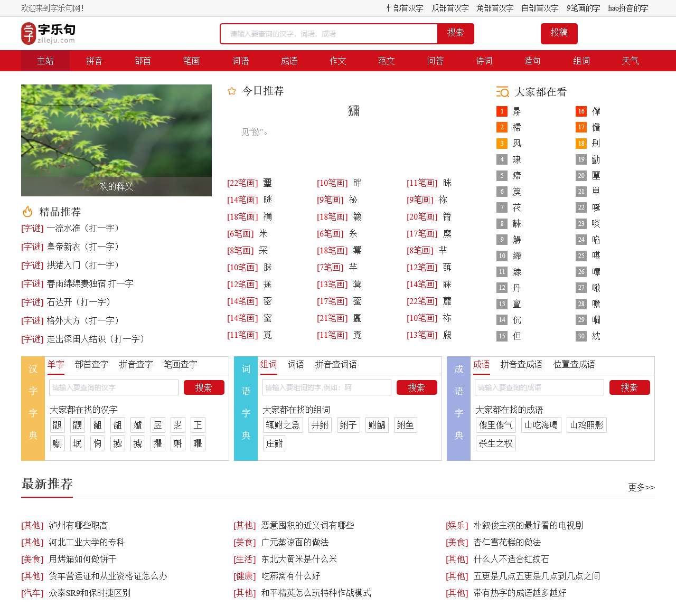Click the idiom dictionary search input
The width and height of the screenshot is (676, 616).
pyautogui.click(x=539, y=387)
